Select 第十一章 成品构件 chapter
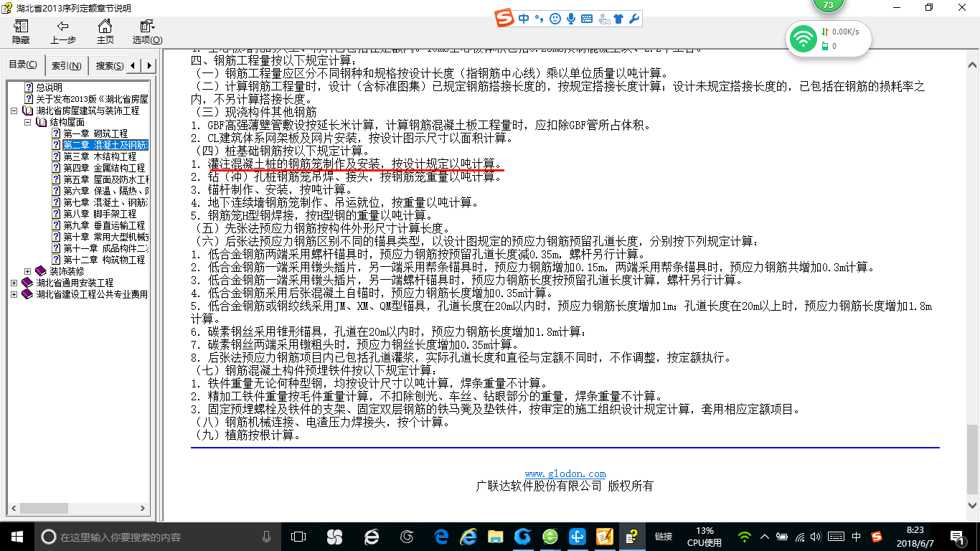The image size is (980, 551). [x=105, y=248]
